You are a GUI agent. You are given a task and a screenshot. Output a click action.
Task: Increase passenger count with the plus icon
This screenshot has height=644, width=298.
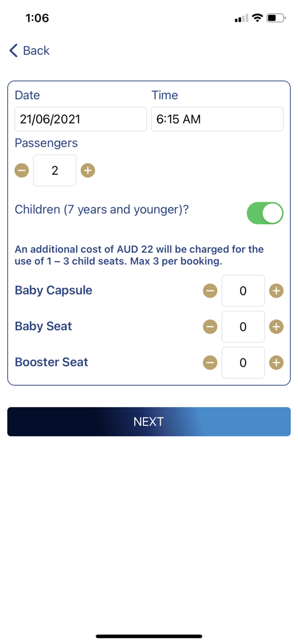click(88, 170)
